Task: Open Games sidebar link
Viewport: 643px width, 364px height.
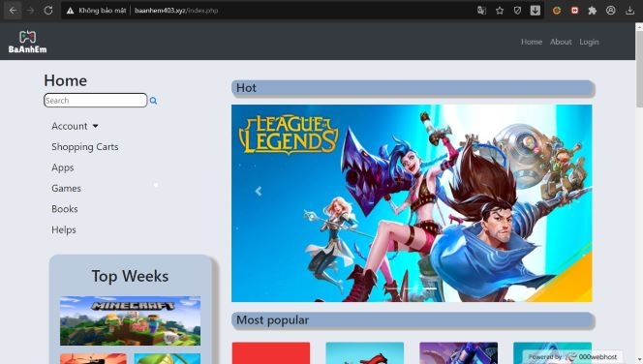Action: pos(66,188)
